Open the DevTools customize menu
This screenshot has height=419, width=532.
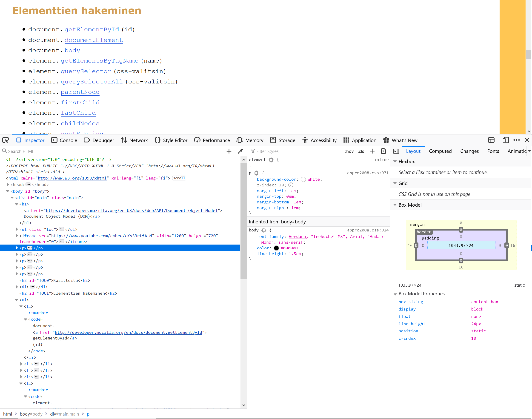(517, 140)
